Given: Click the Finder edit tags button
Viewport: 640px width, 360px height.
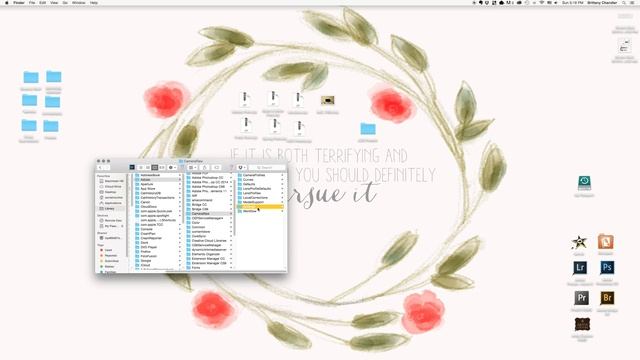Looking at the screenshot, I should [217, 167].
